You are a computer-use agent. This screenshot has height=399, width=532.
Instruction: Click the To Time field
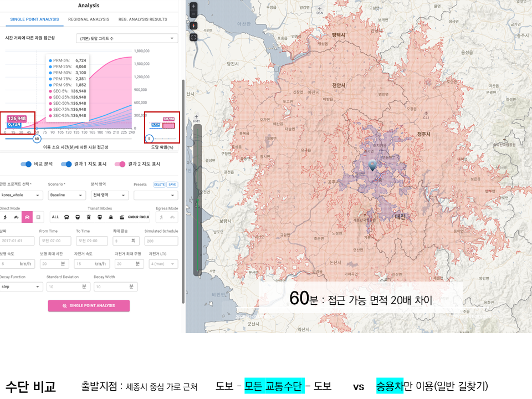tap(91, 241)
